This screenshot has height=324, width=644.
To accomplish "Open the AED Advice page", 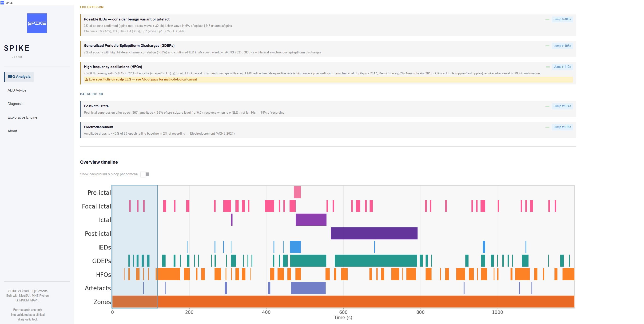I will [x=17, y=90].
